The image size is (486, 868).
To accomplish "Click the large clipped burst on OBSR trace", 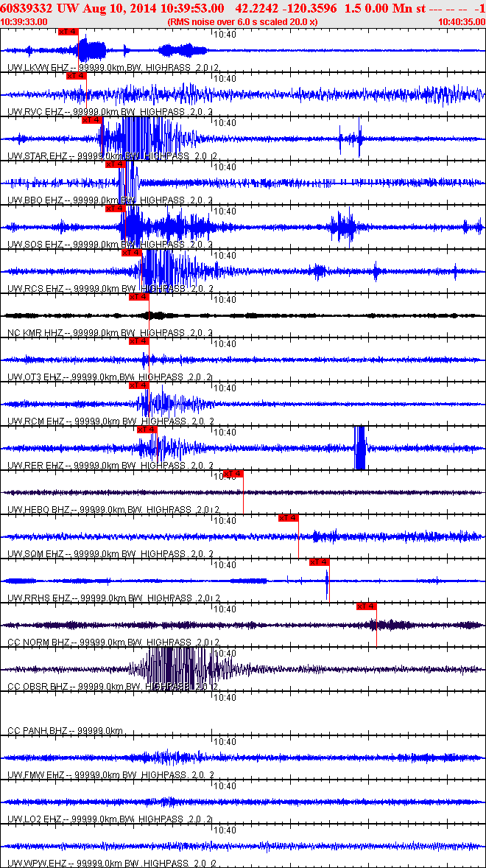I will (x=180, y=669).
